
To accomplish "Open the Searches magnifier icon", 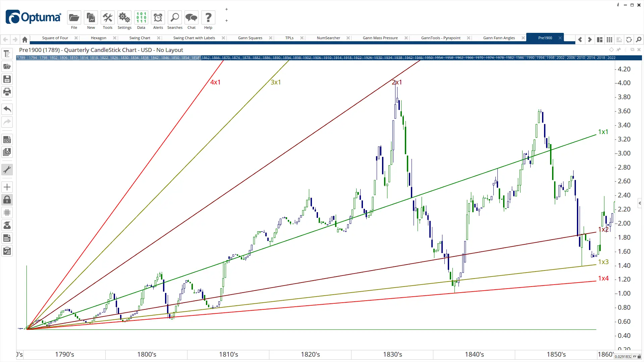I will 175,18.
